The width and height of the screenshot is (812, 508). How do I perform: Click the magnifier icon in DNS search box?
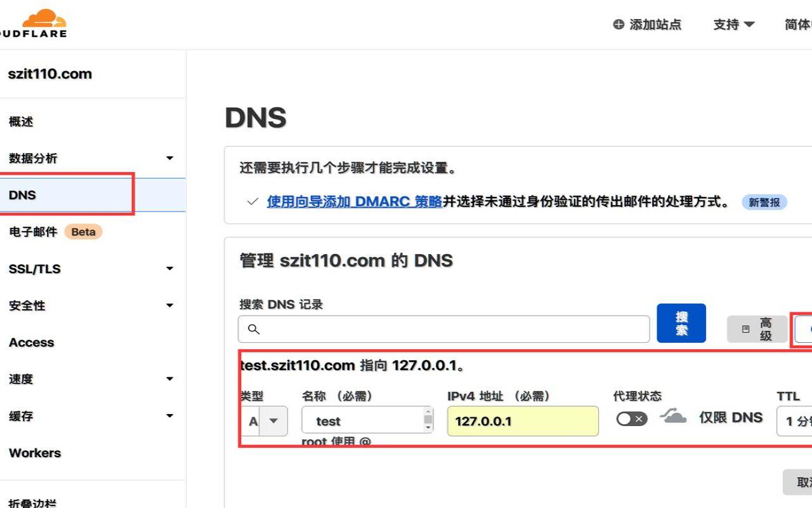(254, 329)
